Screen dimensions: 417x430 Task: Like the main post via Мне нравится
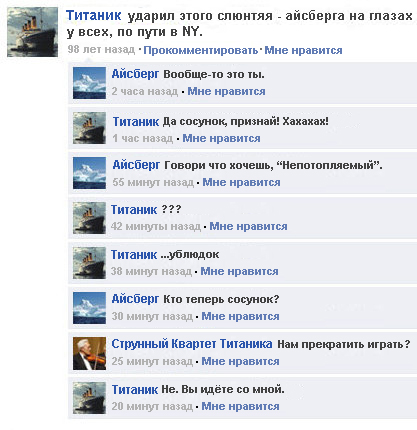click(x=303, y=50)
